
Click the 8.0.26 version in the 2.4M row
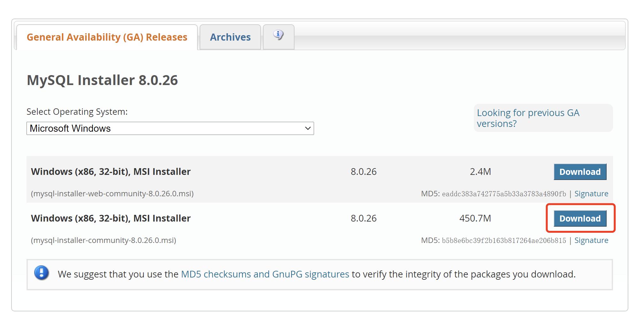click(x=364, y=172)
